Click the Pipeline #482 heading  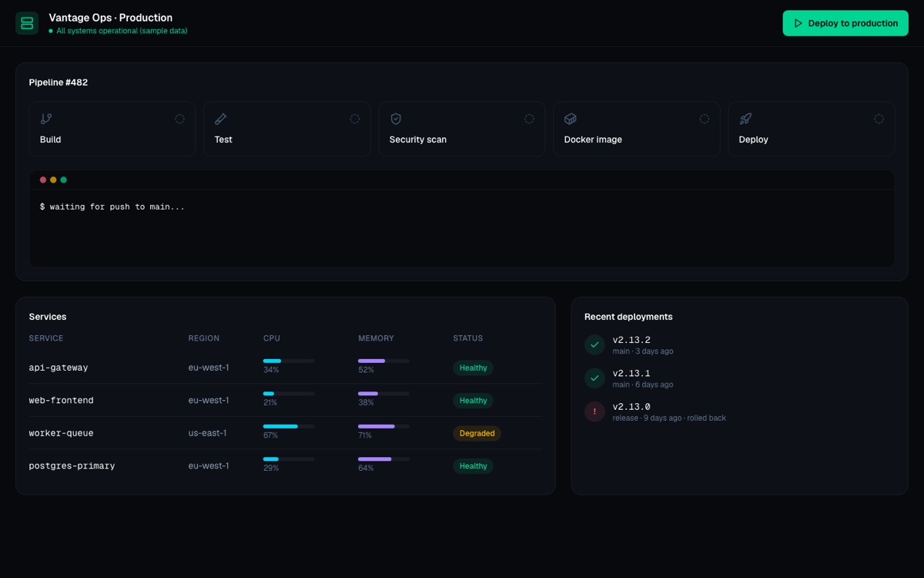coord(59,82)
